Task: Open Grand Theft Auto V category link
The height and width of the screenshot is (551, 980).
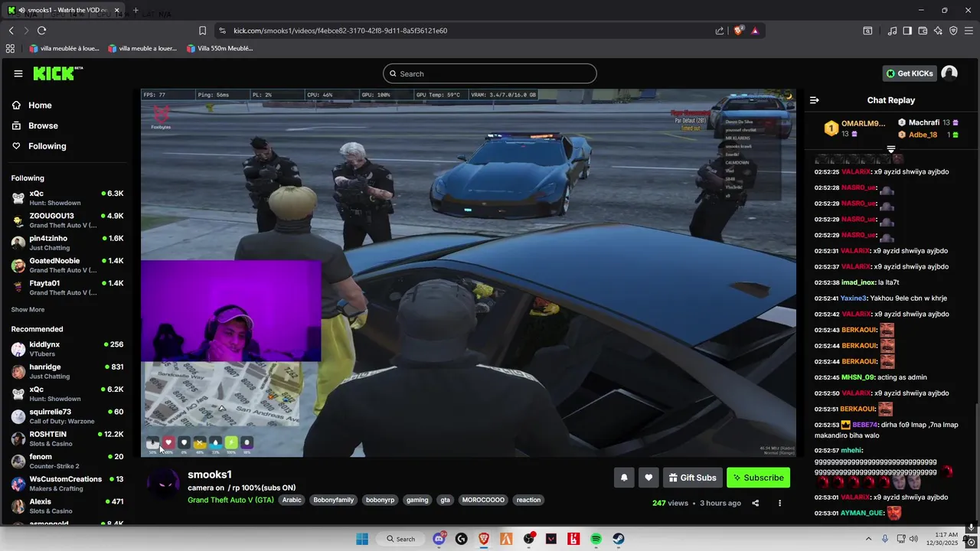Action: pyautogui.click(x=230, y=500)
